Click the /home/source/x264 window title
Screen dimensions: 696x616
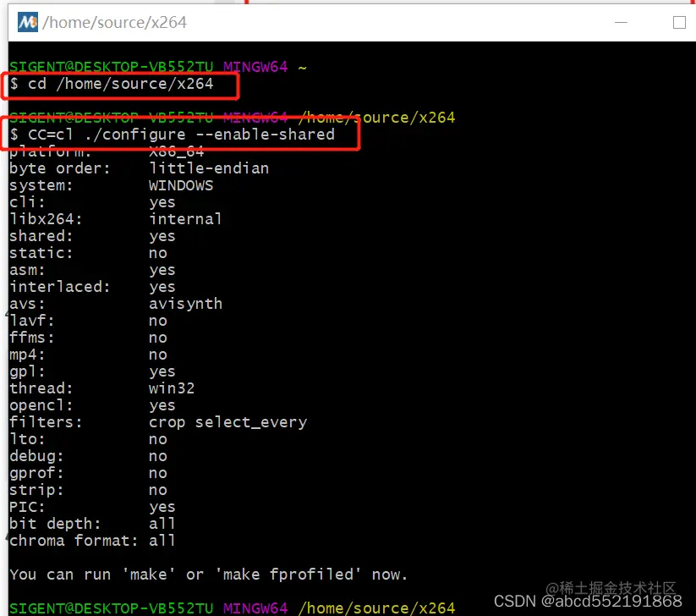click(114, 23)
